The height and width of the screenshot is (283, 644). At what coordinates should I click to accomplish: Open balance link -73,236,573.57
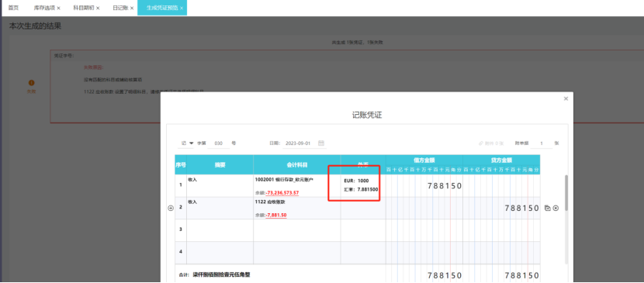click(x=282, y=193)
